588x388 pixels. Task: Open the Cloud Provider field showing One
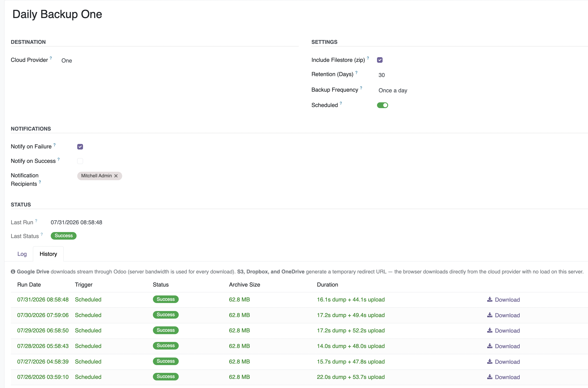pos(67,61)
